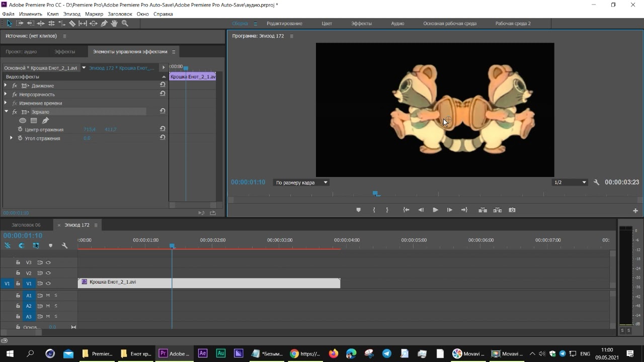Step back one frame
Screen dimensions: 644x362
pos(421,210)
